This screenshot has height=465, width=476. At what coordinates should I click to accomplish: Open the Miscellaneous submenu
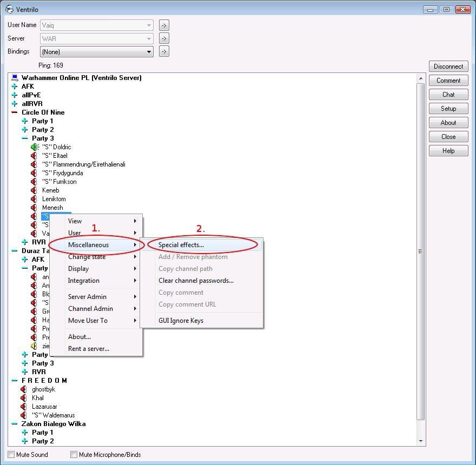pyautogui.click(x=96, y=245)
